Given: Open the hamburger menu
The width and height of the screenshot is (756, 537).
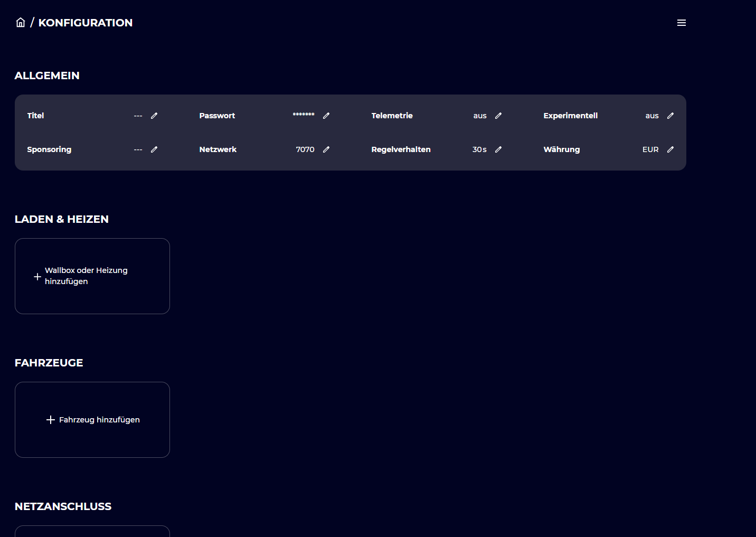Looking at the screenshot, I should 681,23.
